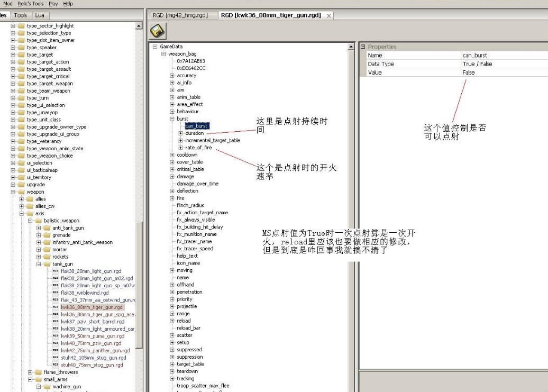Click the ballistic_weapon folder icon
548x392 pixels.
39,221
